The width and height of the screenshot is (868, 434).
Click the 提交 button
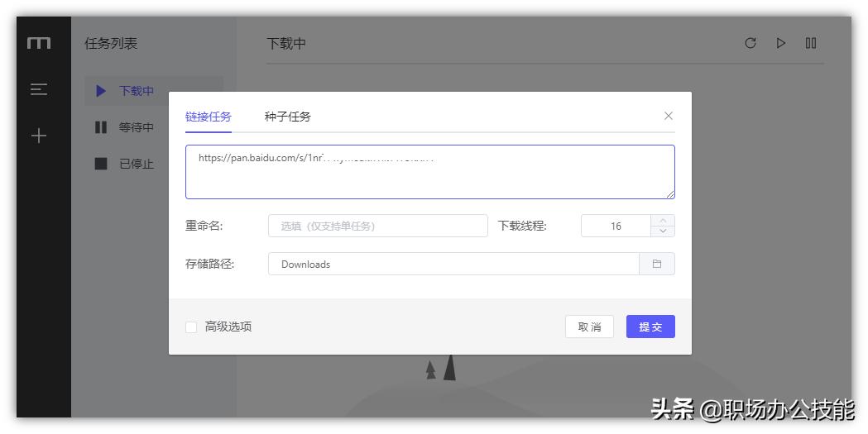(650, 327)
